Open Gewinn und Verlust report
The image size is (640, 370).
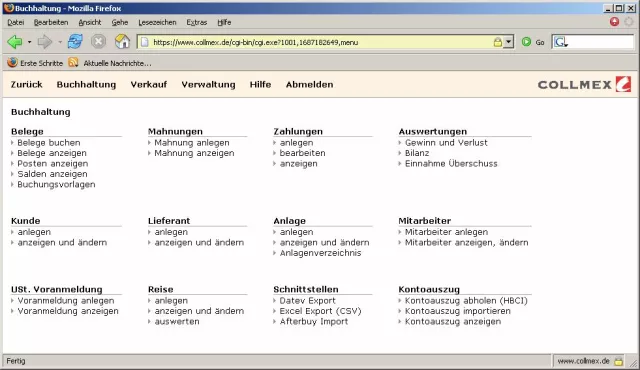[446, 143]
